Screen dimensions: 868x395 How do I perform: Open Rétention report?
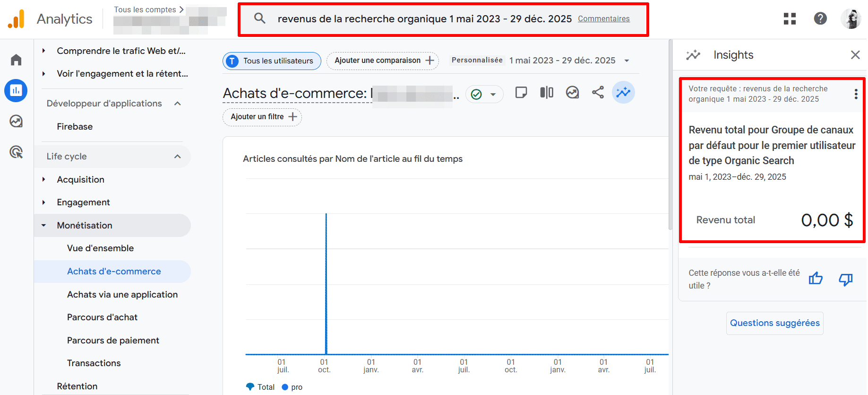point(77,386)
